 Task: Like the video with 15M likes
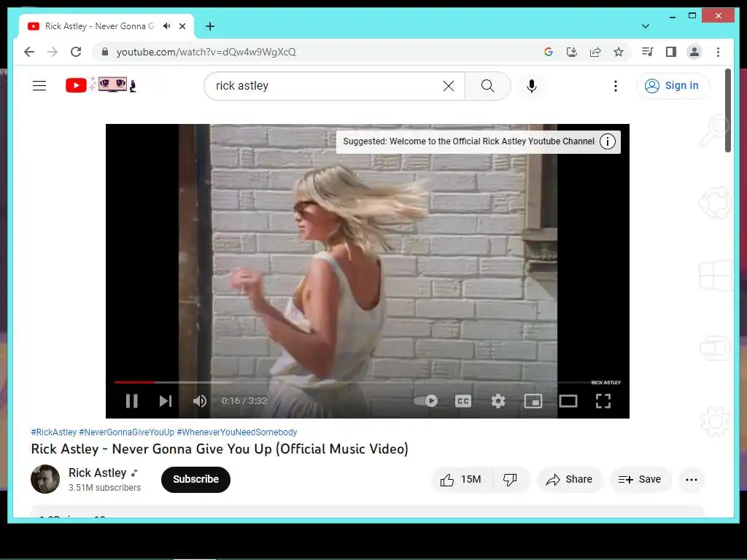point(461,480)
